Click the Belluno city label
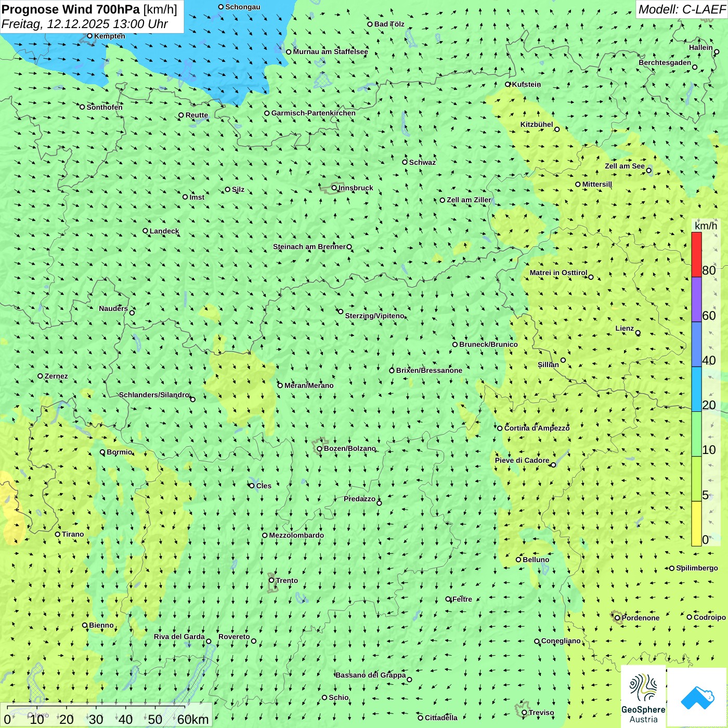The height and width of the screenshot is (728, 728). coord(536,560)
